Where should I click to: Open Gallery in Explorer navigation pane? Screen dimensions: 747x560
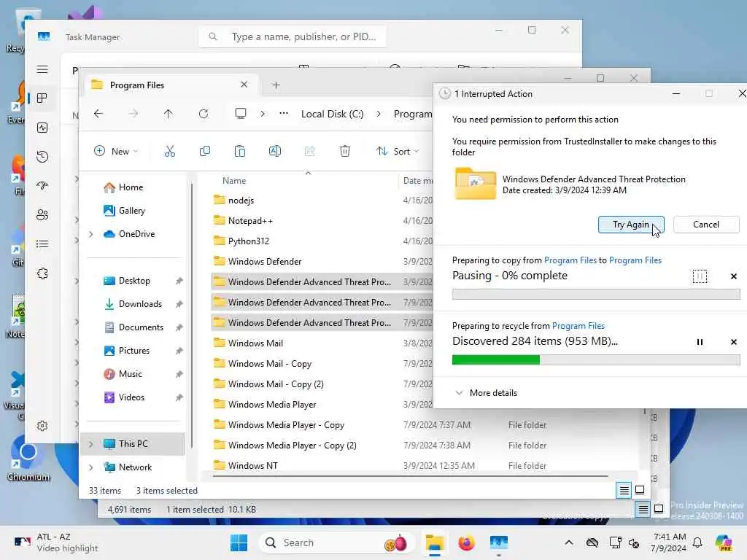click(124, 211)
